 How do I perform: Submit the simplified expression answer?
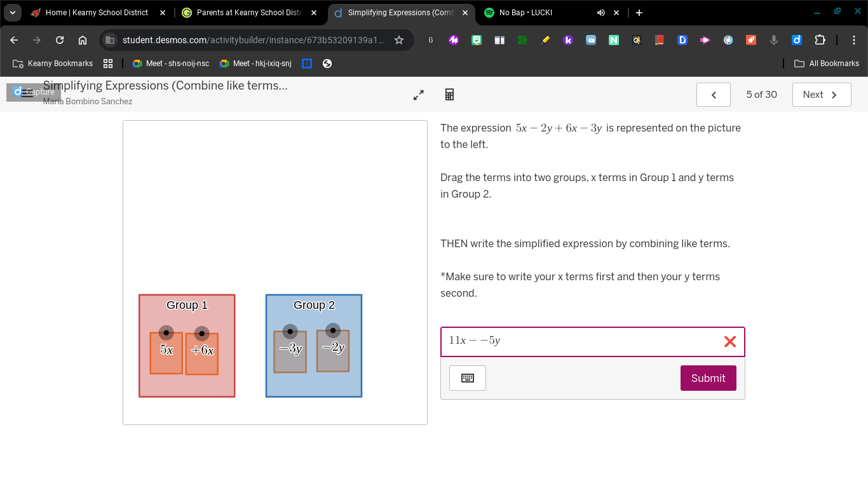[708, 378]
